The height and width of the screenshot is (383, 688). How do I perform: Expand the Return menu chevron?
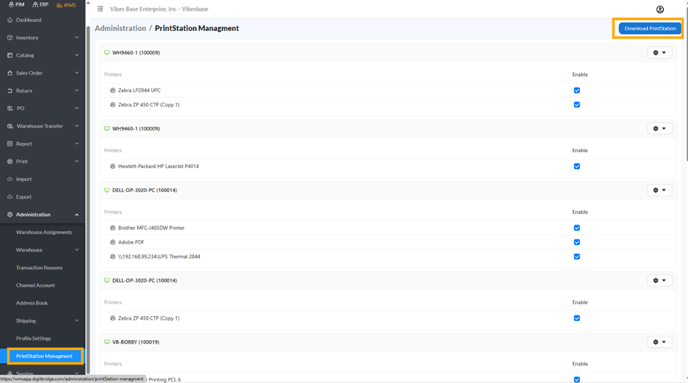point(77,91)
